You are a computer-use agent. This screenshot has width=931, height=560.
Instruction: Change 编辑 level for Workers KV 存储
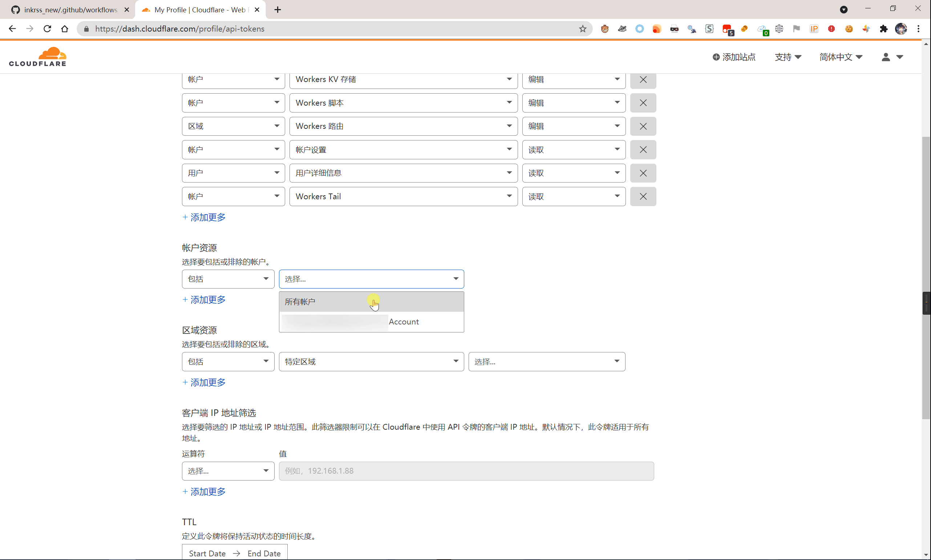tap(574, 79)
